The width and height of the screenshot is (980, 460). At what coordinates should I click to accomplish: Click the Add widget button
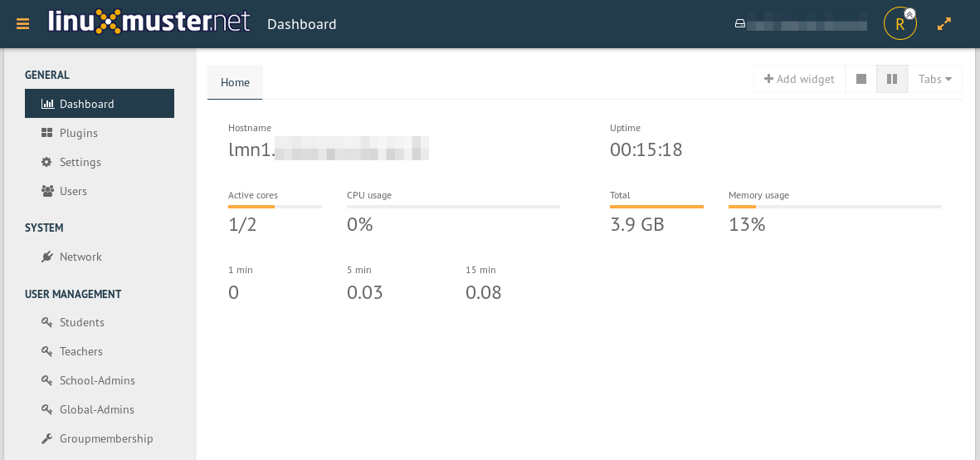coord(799,79)
